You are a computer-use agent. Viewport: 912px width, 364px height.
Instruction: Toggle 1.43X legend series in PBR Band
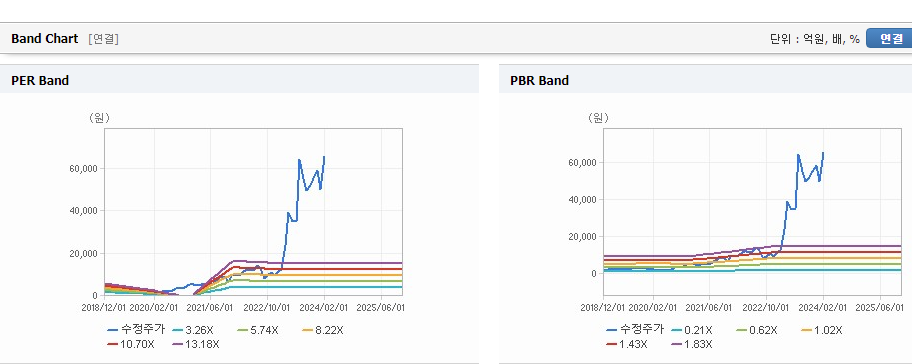pos(628,344)
